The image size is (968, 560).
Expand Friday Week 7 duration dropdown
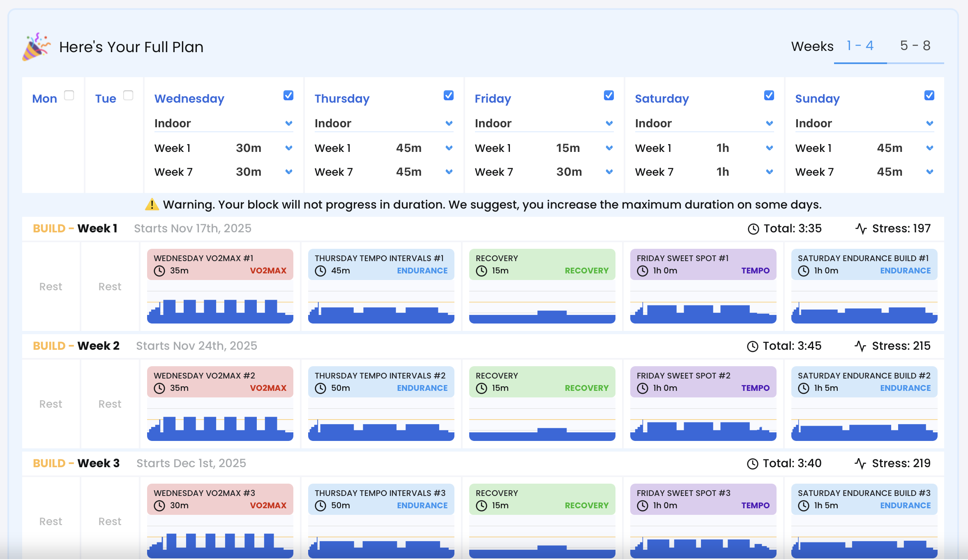[609, 172]
